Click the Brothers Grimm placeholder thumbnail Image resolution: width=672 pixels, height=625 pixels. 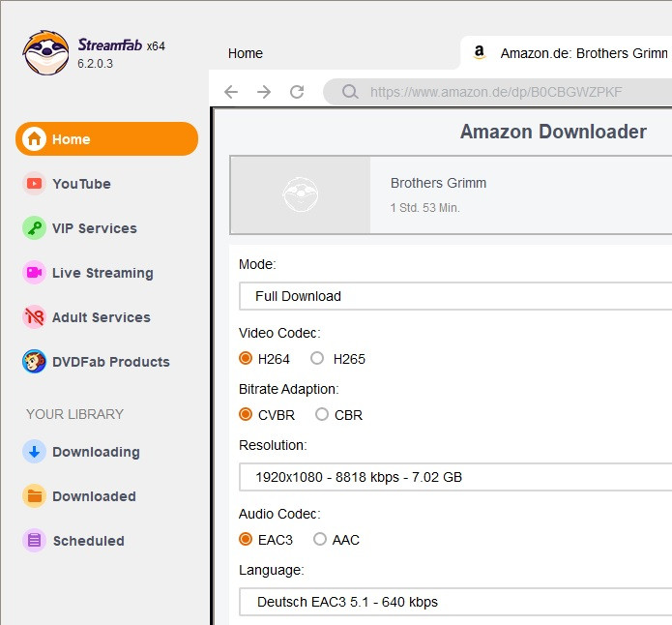301,195
